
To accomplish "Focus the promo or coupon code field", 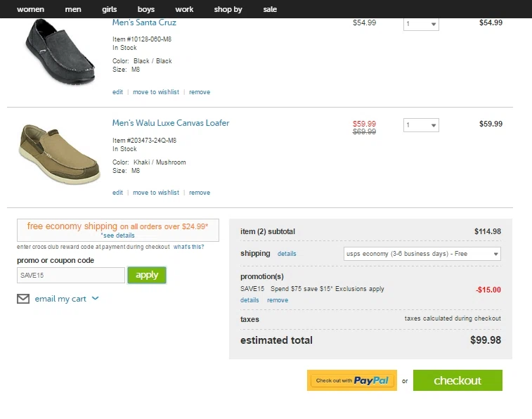I will coord(71,275).
